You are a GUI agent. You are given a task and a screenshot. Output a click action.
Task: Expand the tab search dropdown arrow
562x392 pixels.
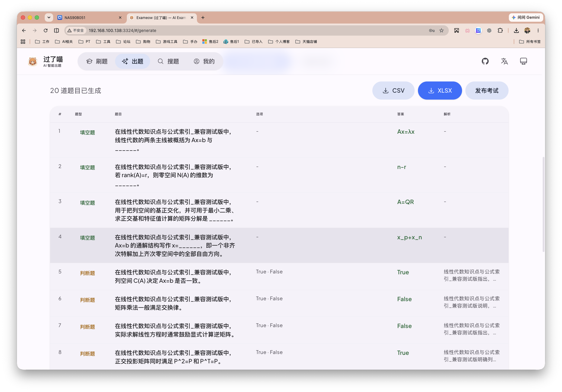tap(49, 18)
